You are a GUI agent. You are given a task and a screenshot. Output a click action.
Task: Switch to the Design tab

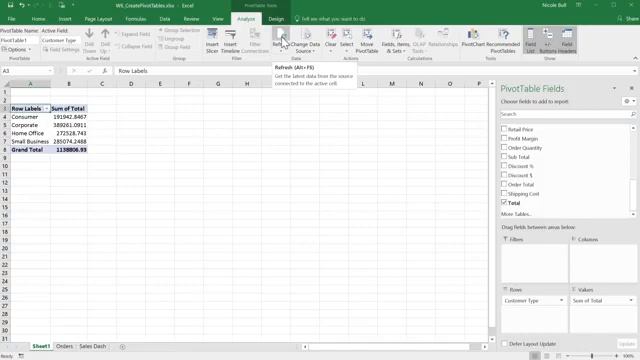coord(276,19)
